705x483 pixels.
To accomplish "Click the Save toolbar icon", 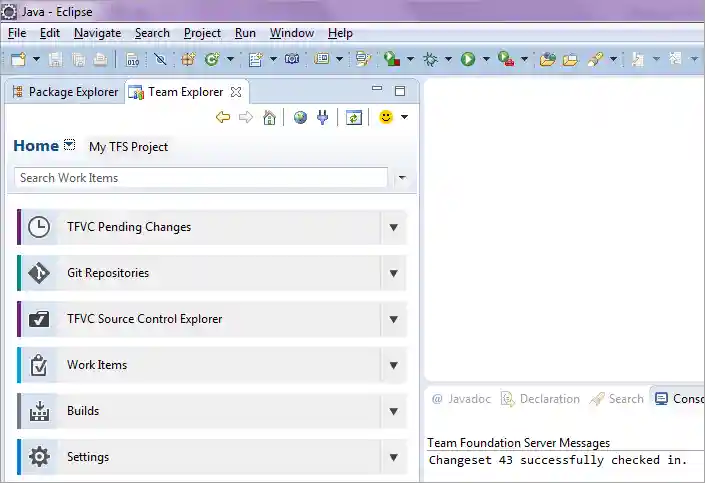I will pyautogui.click(x=55, y=59).
